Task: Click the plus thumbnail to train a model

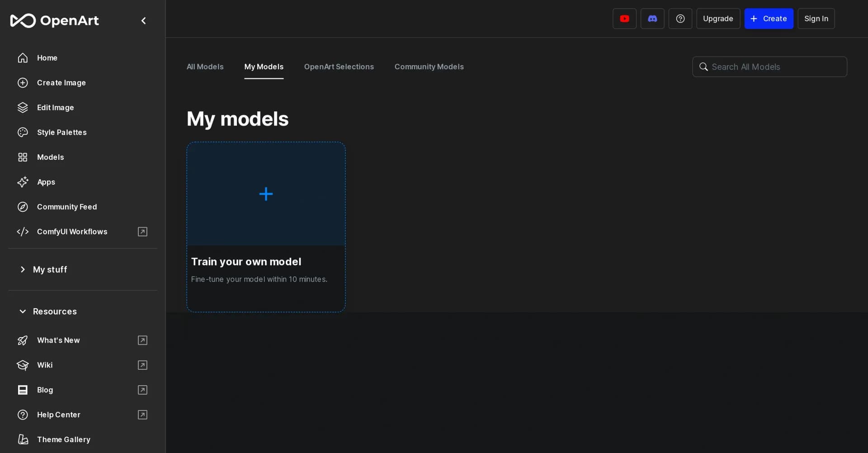Action: pos(266,194)
